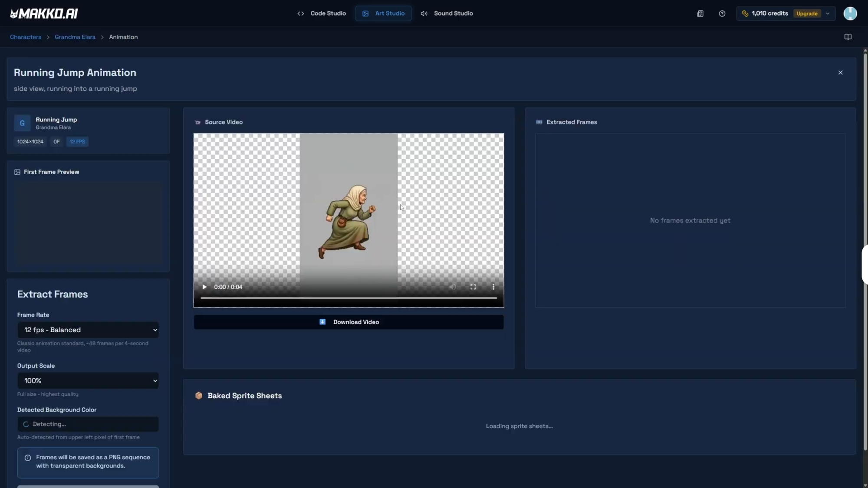Close the Running Jump Animation panel
The image size is (868, 488).
(840, 72)
